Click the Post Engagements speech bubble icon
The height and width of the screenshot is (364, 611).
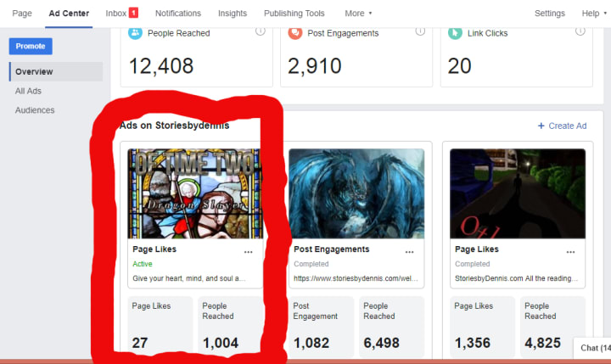pyautogui.click(x=295, y=33)
